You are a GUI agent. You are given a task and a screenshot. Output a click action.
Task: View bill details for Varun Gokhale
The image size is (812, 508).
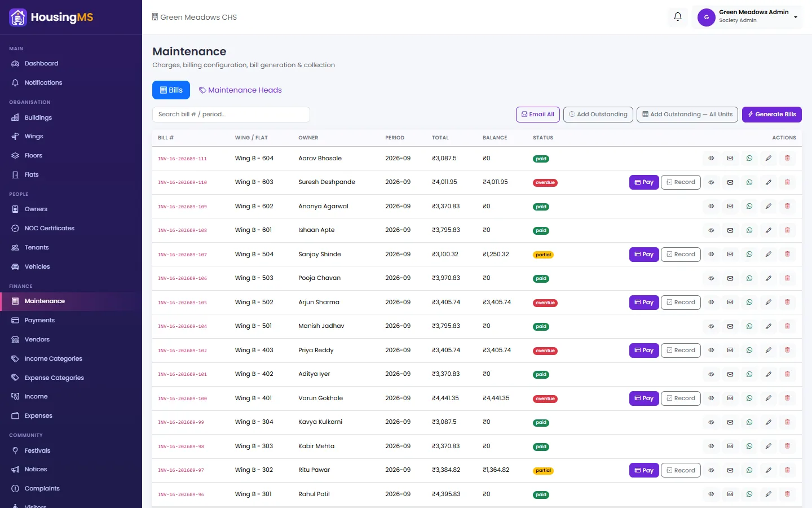pyautogui.click(x=711, y=398)
